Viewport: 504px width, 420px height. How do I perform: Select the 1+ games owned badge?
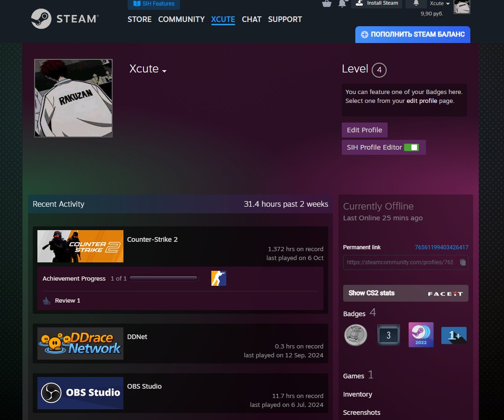(454, 335)
